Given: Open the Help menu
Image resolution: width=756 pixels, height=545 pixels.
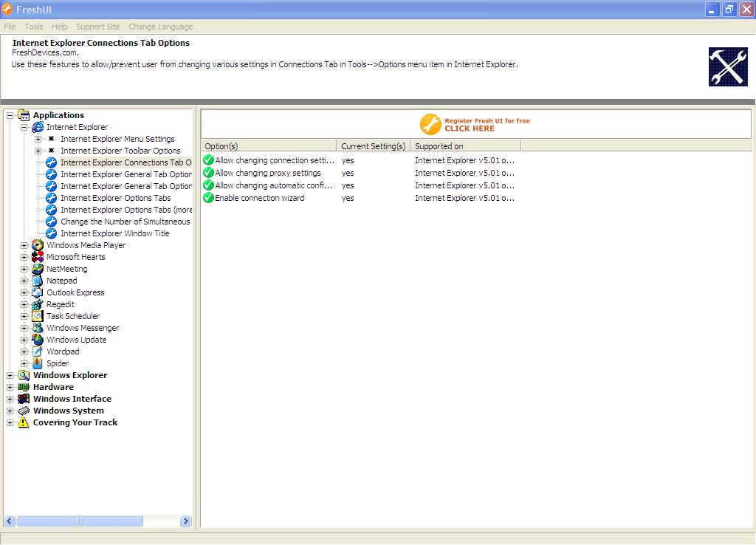Looking at the screenshot, I should (59, 27).
